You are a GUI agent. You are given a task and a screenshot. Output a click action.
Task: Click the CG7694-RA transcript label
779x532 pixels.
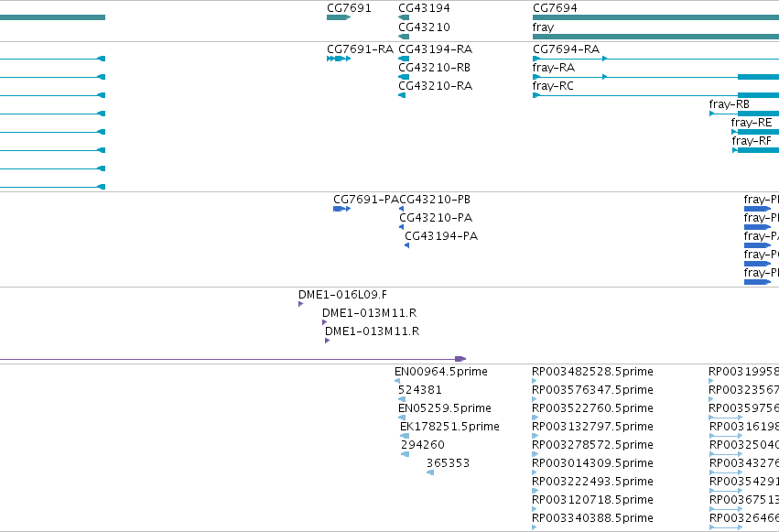coord(567,49)
